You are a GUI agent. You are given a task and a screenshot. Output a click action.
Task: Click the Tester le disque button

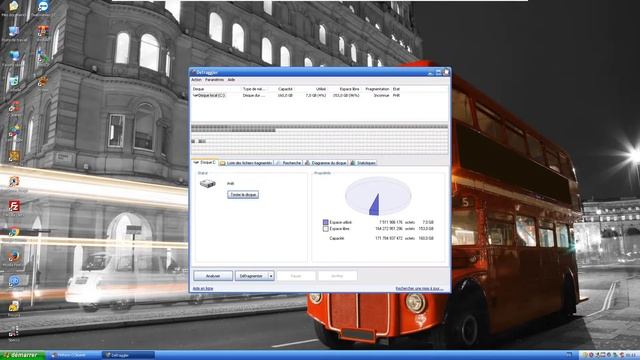pos(243,195)
